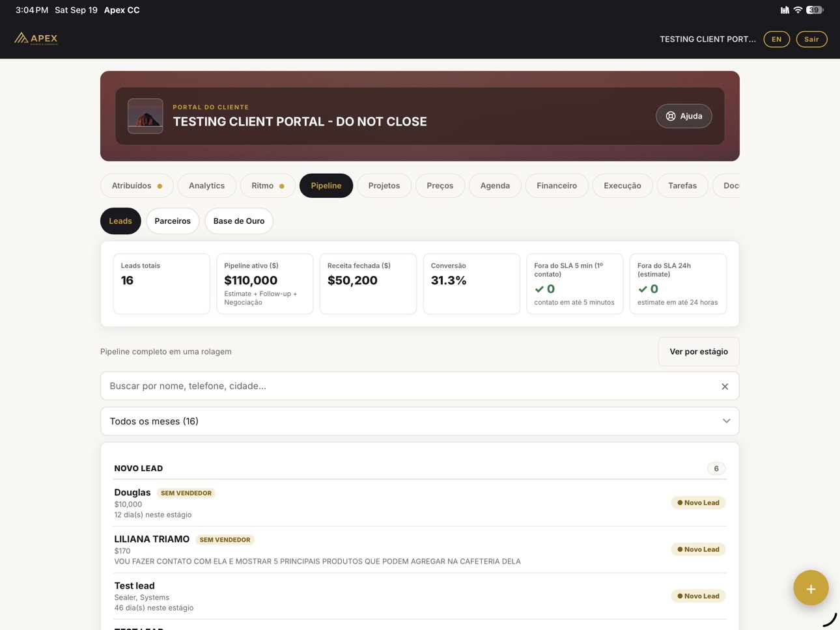
Task: Click the Ver por estágio button
Action: click(x=699, y=351)
